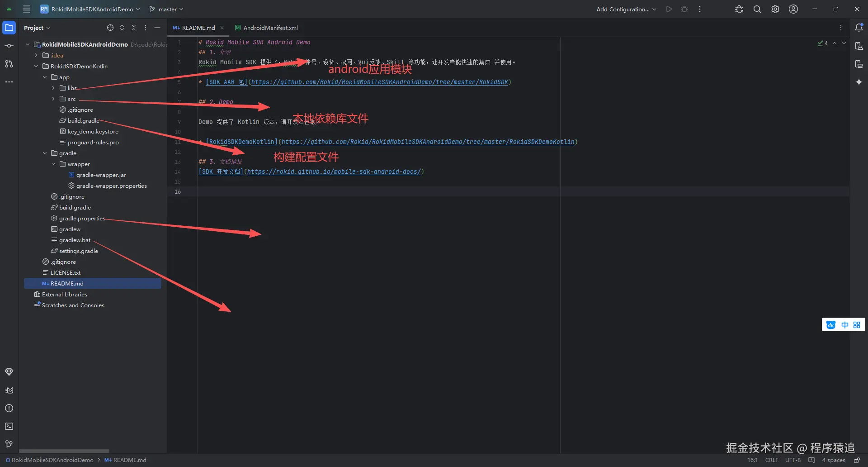Debug the current configuration
The image size is (868, 467).
[684, 9]
